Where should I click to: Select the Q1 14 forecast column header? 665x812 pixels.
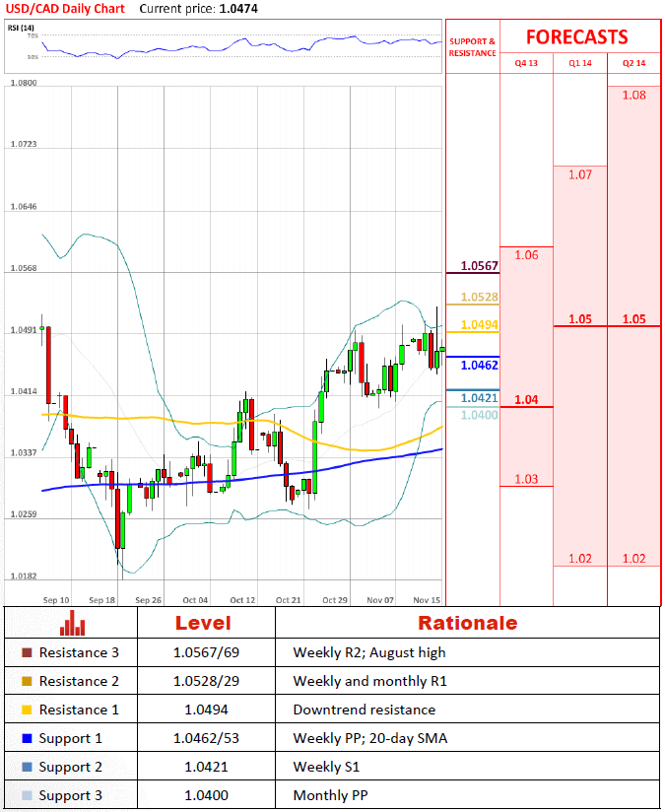[x=580, y=63]
